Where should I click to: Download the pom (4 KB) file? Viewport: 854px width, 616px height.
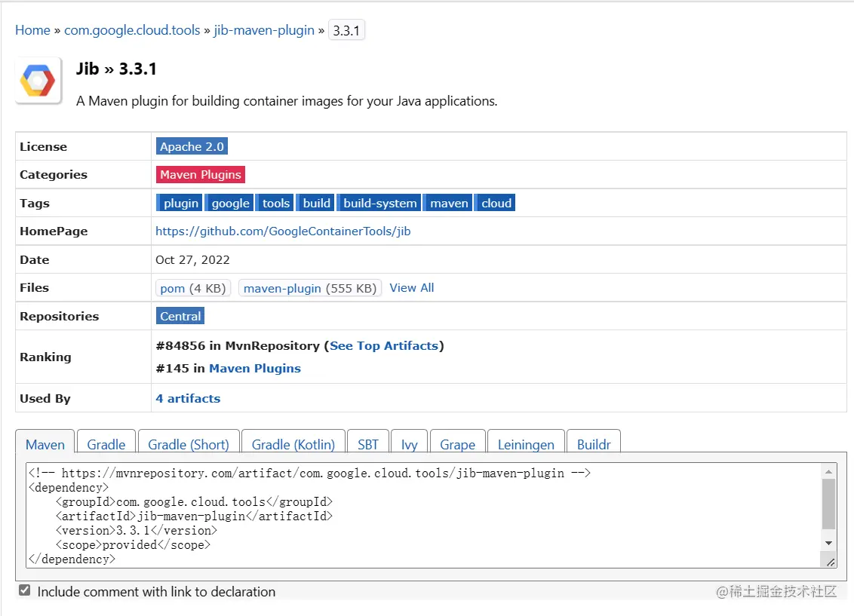[193, 288]
